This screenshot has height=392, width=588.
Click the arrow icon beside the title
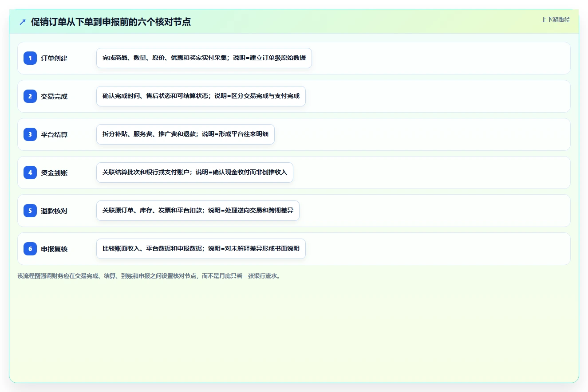(x=23, y=22)
